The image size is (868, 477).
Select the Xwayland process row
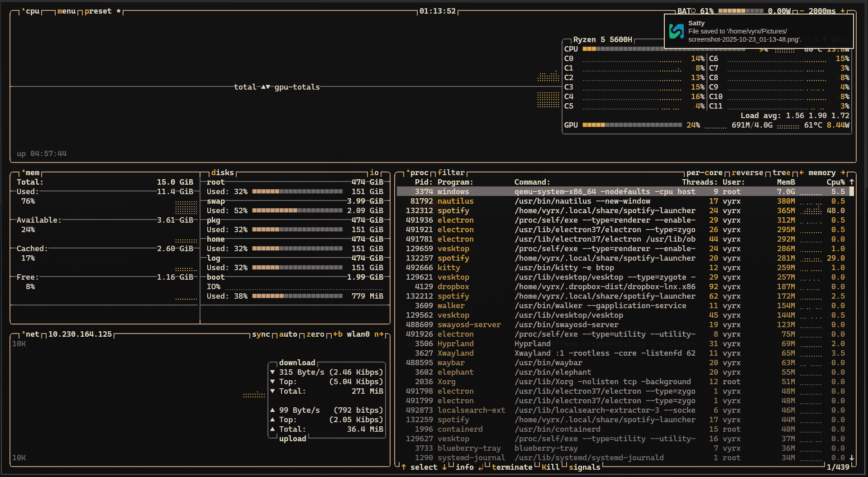coord(623,353)
